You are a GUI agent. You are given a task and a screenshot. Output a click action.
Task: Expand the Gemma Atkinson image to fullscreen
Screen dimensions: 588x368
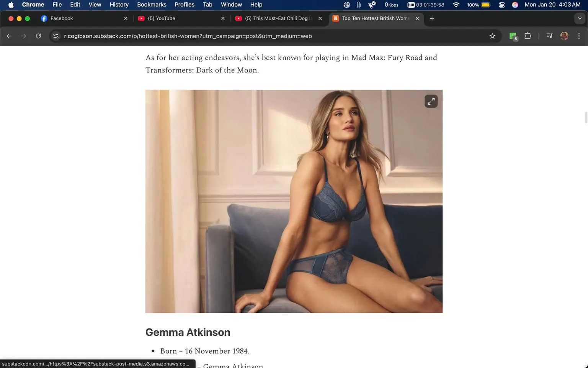(x=431, y=101)
